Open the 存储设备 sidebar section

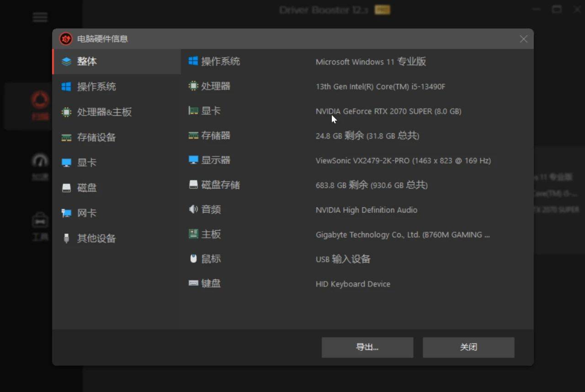[117, 137]
